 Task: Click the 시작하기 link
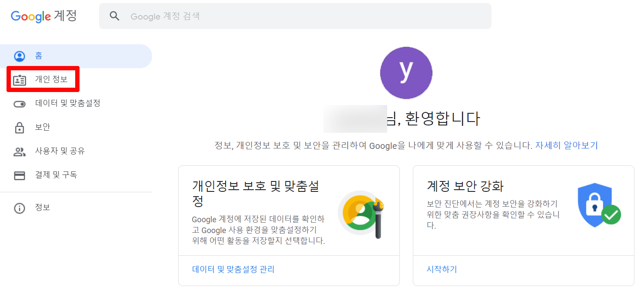[442, 270]
